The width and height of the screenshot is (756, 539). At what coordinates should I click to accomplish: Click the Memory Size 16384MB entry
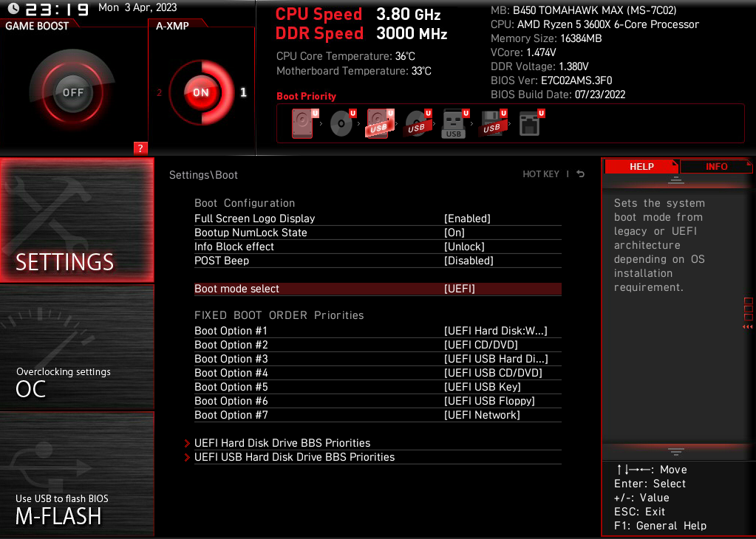coord(546,38)
